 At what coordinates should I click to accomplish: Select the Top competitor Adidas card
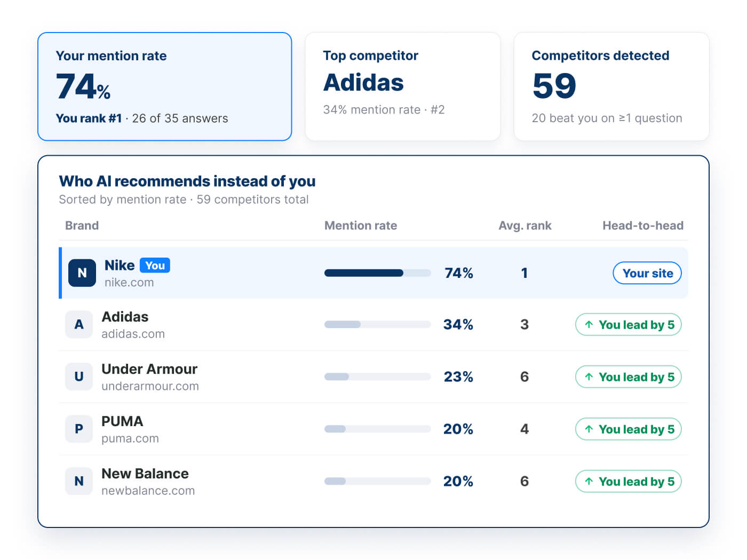[403, 86]
